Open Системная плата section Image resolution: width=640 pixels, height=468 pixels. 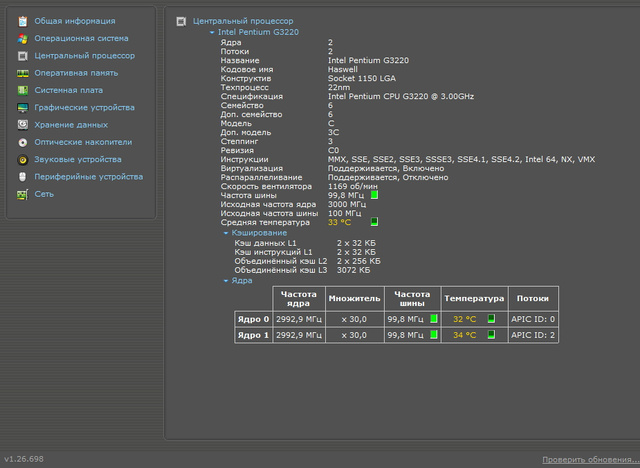tap(69, 90)
